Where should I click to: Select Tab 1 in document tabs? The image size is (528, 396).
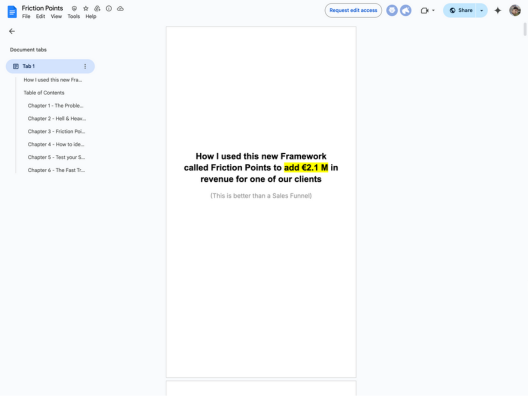tap(50, 66)
